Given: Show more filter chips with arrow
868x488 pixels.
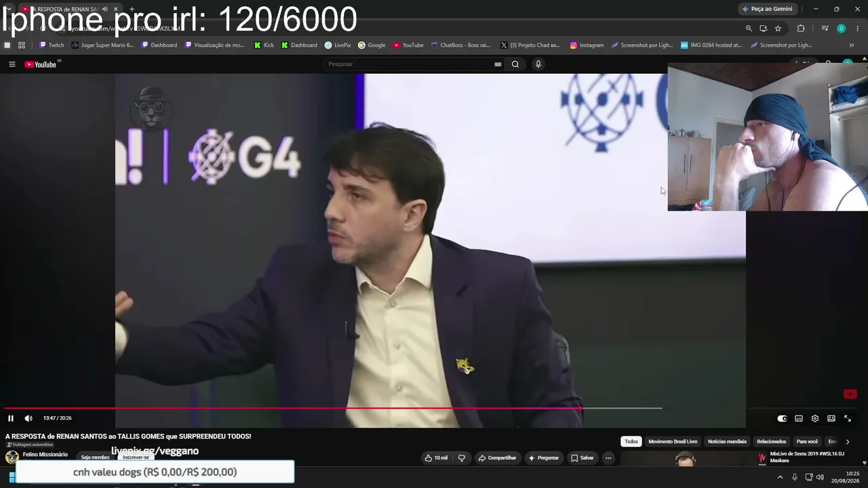Looking at the screenshot, I should pos(847,442).
